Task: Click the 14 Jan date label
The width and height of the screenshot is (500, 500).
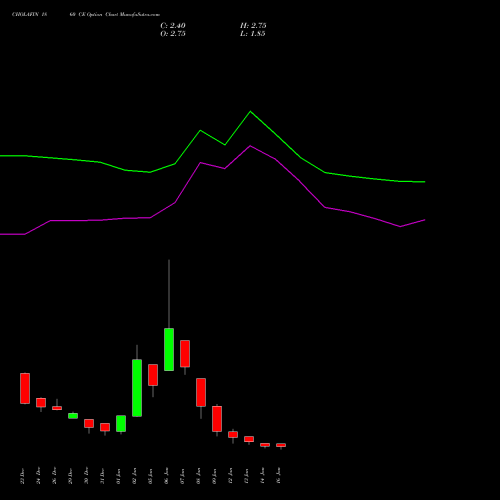Action: pos(262,475)
